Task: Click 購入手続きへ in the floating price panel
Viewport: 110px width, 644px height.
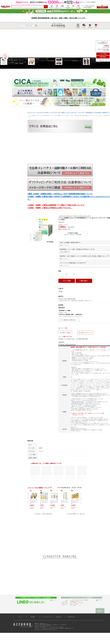Action: (x=103, y=57)
